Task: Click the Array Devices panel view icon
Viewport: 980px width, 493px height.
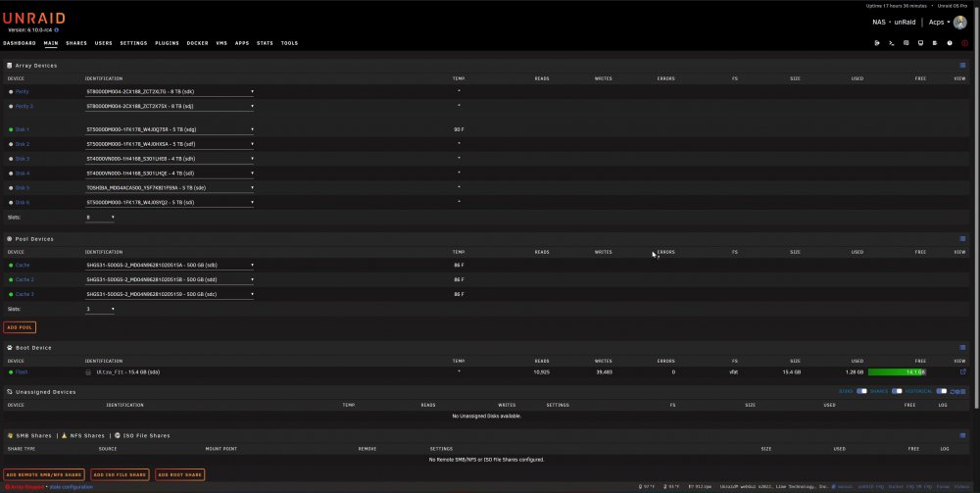Action: point(962,65)
